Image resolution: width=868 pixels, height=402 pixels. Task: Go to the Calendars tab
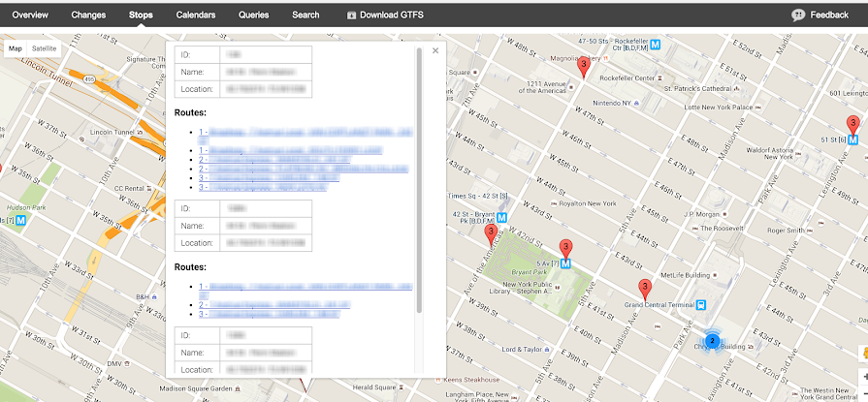(195, 15)
